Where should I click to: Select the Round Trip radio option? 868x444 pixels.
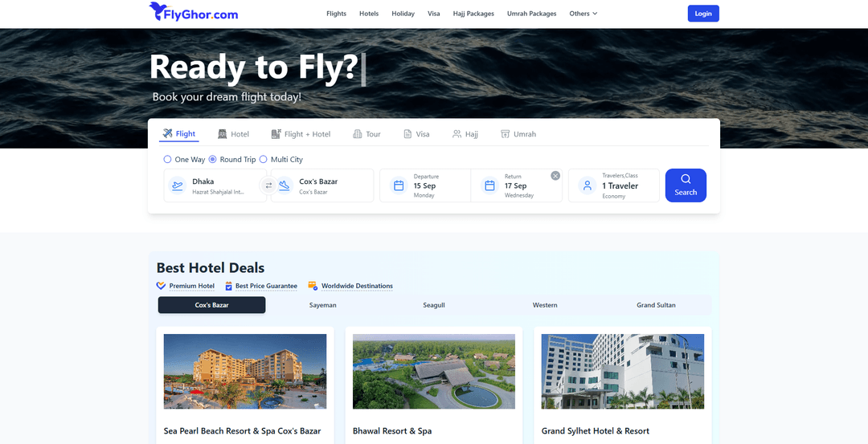click(x=212, y=159)
